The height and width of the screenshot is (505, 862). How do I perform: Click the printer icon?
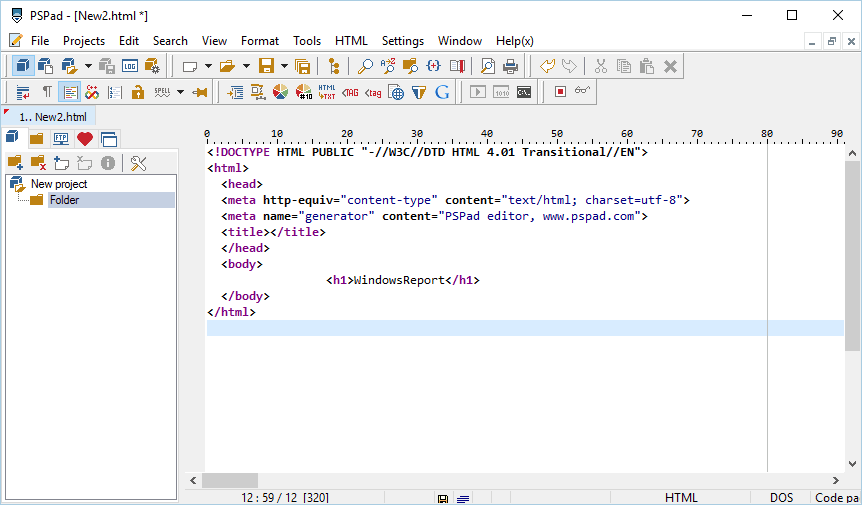click(511, 66)
